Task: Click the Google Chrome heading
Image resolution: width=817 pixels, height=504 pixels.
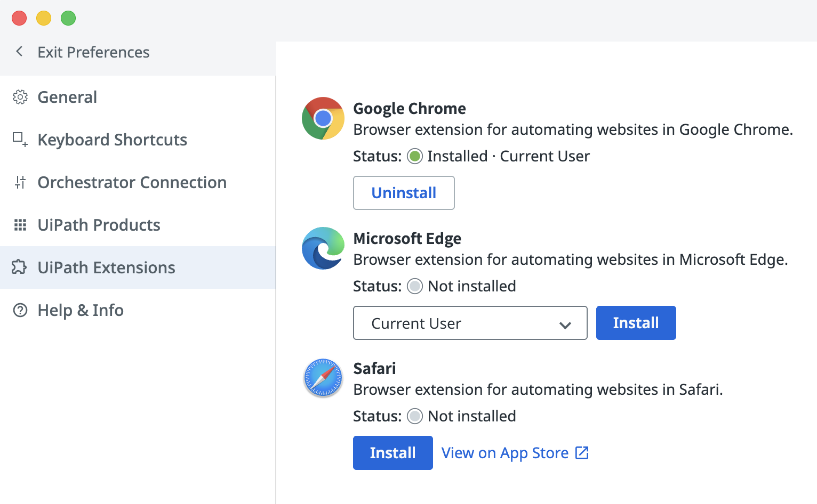Action: (x=410, y=109)
